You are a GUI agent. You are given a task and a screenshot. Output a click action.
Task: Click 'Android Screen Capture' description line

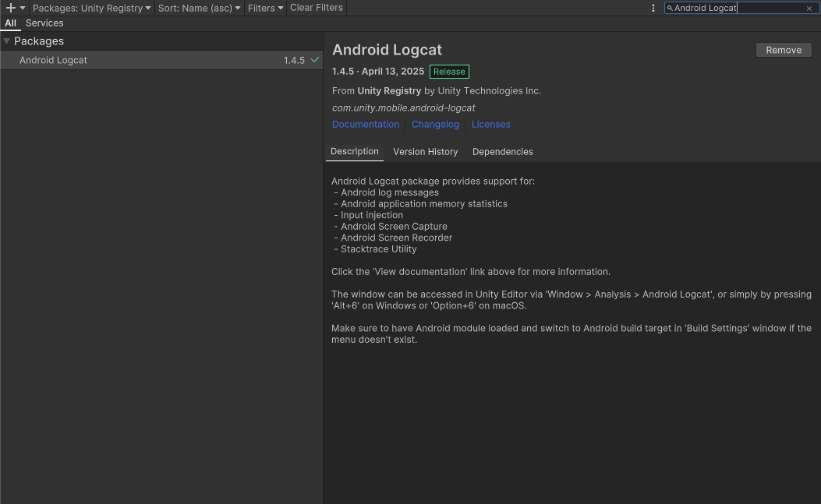click(x=391, y=227)
